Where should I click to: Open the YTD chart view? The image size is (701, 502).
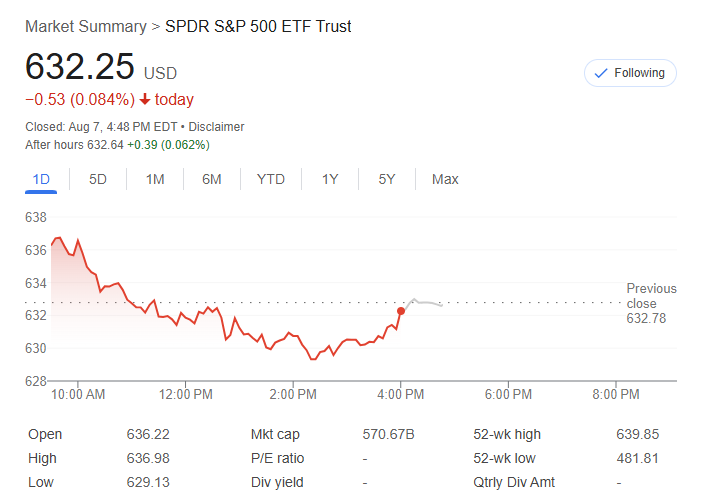[x=270, y=179]
